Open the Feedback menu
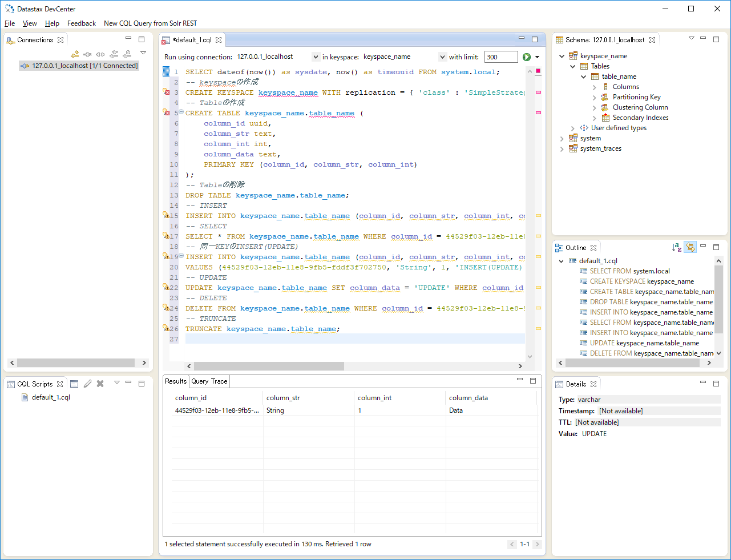The height and width of the screenshot is (560, 731). [81, 23]
